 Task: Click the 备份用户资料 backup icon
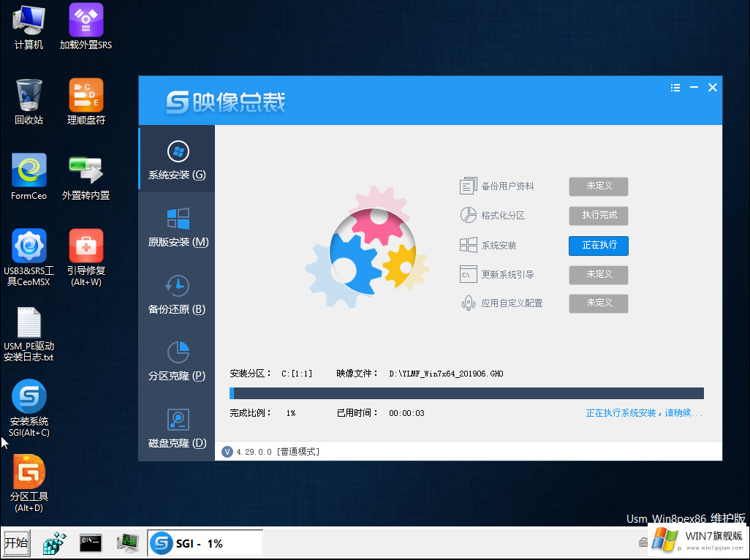click(467, 186)
